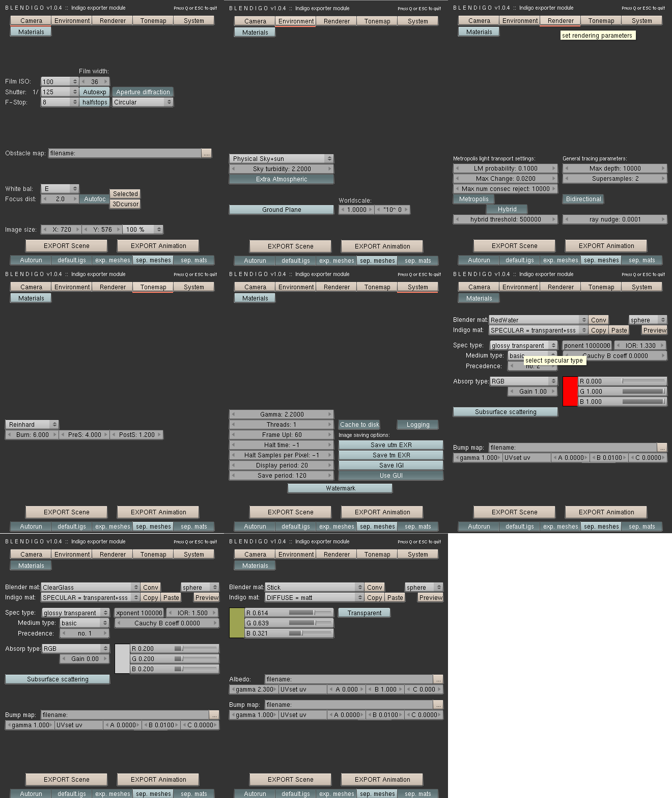Click Materials tab in the Stick panel
Viewport: 672px width, 798px height.
tap(255, 566)
